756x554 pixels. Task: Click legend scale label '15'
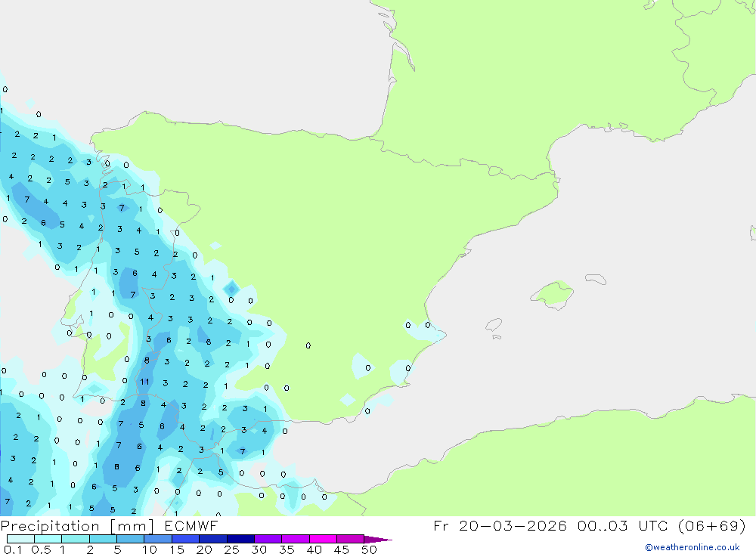[177, 549]
